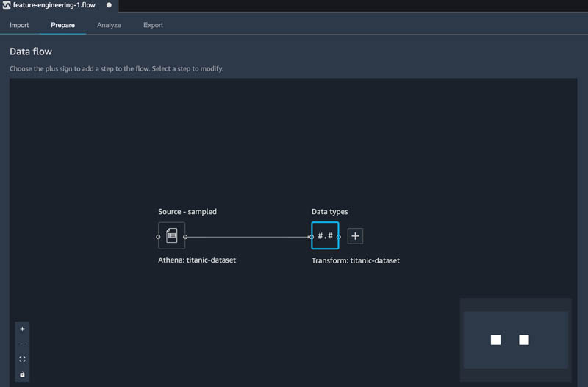Click the unsaved-changes dot on the flow tab
The height and width of the screenshot is (387, 588).
point(109,5)
